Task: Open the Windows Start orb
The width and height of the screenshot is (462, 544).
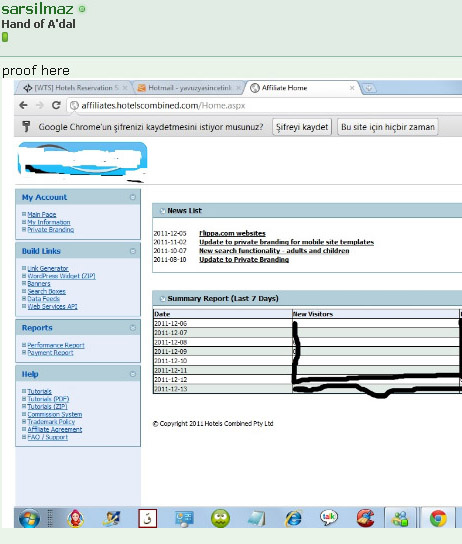Action: pyautogui.click(x=29, y=518)
